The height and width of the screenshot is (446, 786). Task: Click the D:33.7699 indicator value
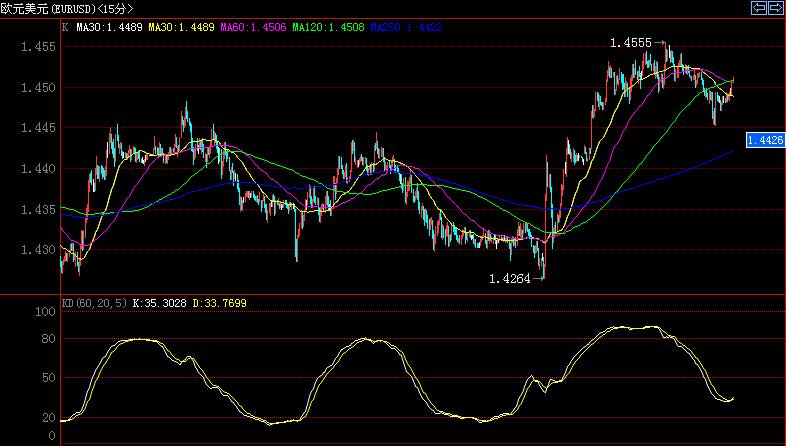(x=220, y=303)
